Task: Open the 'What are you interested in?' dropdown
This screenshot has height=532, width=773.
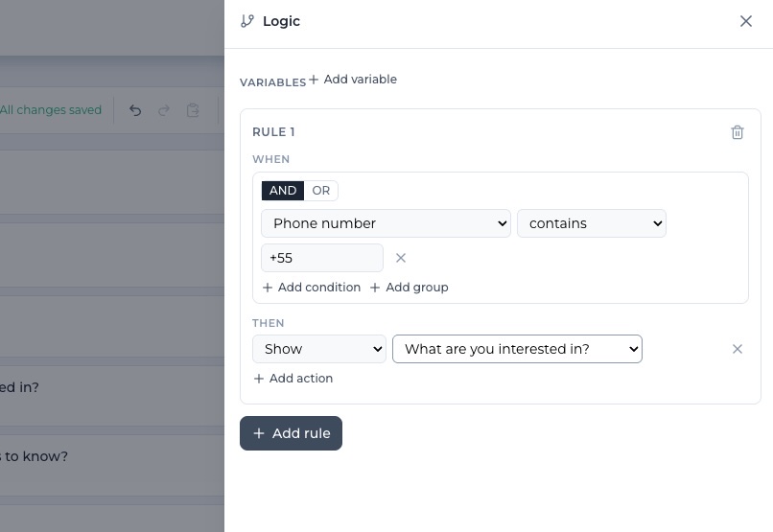Action: tap(517, 349)
